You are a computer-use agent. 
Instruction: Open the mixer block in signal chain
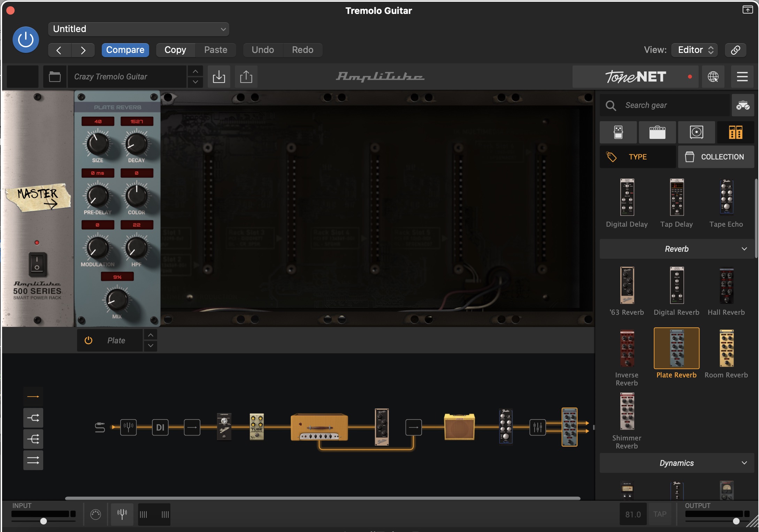point(537,427)
